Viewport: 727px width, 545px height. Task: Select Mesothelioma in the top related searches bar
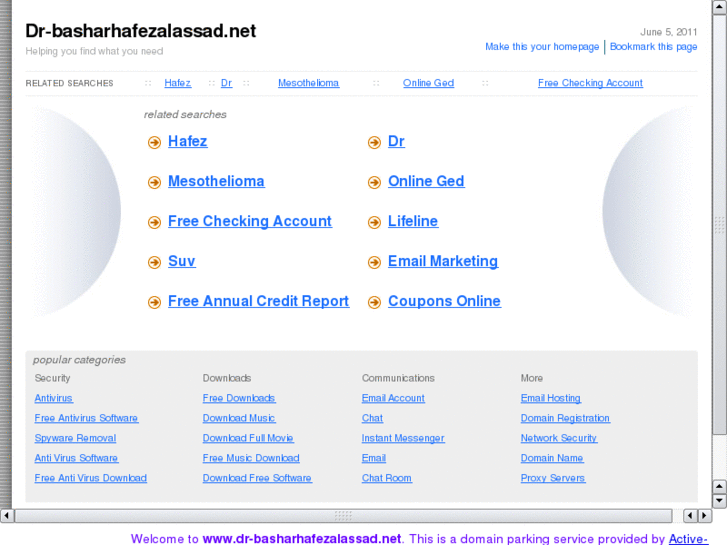pos(308,83)
